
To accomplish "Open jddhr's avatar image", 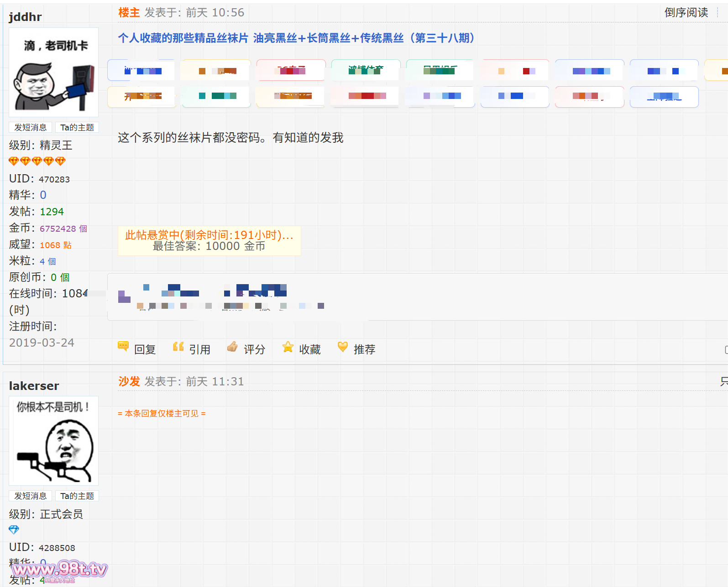I will click(x=53, y=73).
